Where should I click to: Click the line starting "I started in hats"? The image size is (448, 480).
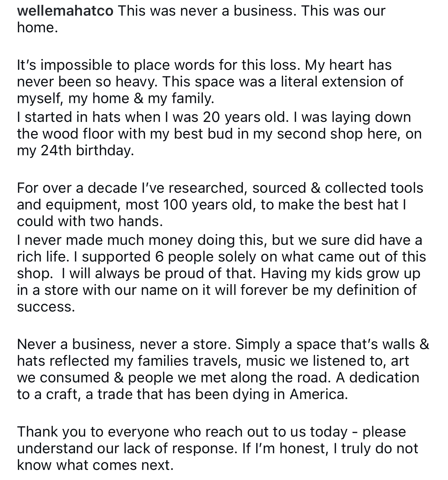[214, 117]
